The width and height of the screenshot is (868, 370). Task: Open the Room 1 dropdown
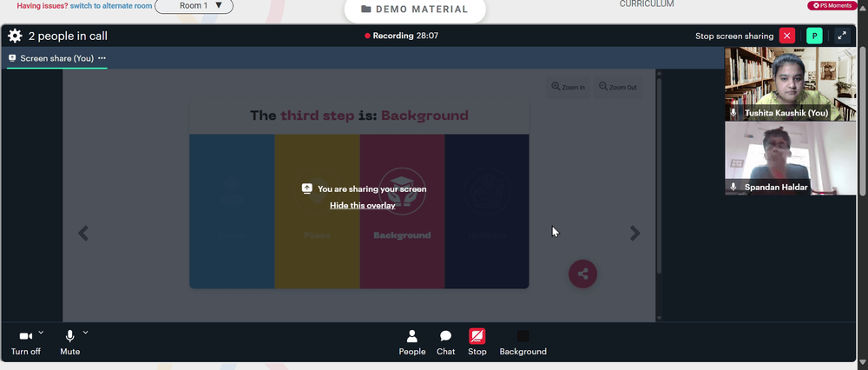194,6
